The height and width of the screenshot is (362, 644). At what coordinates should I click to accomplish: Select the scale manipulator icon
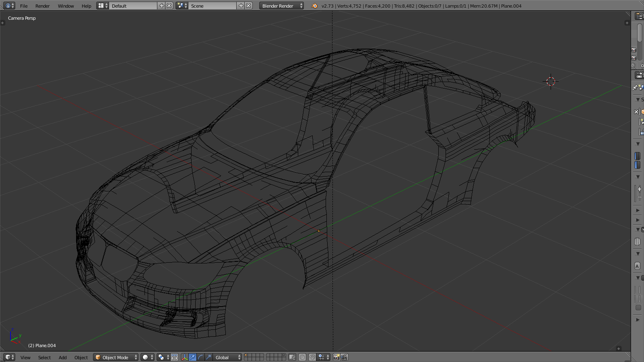pyautogui.click(x=208, y=357)
